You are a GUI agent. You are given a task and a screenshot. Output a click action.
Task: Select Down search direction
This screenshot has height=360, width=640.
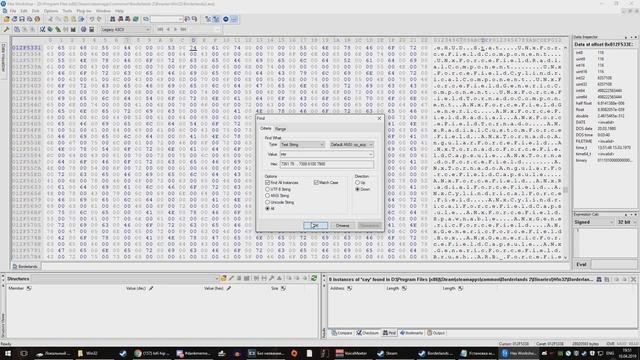point(358,189)
